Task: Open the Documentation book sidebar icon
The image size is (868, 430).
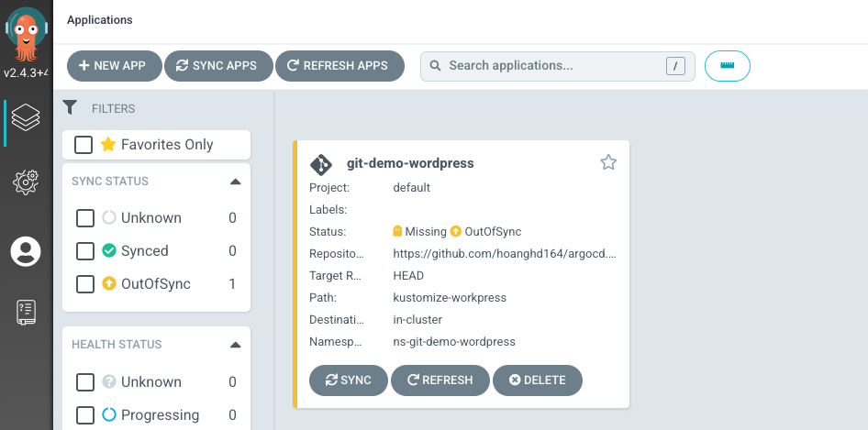Action: pyautogui.click(x=26, y=313)
